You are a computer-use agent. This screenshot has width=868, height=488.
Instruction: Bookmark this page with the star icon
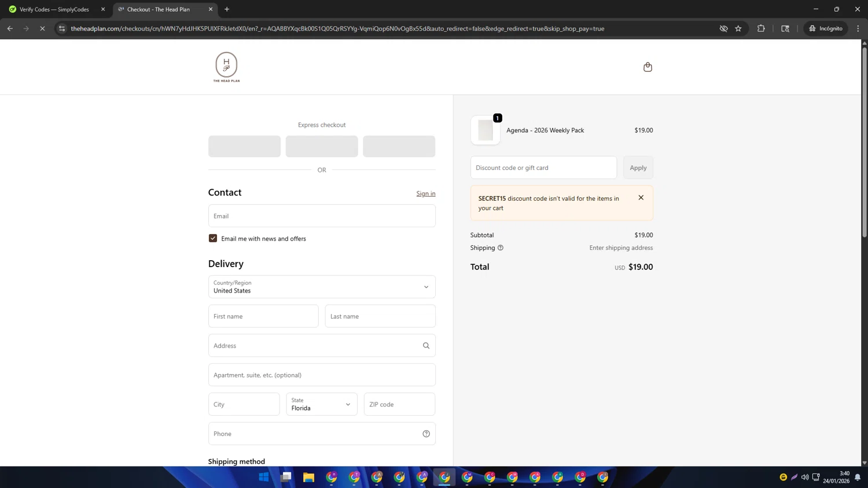pos(738,28)
